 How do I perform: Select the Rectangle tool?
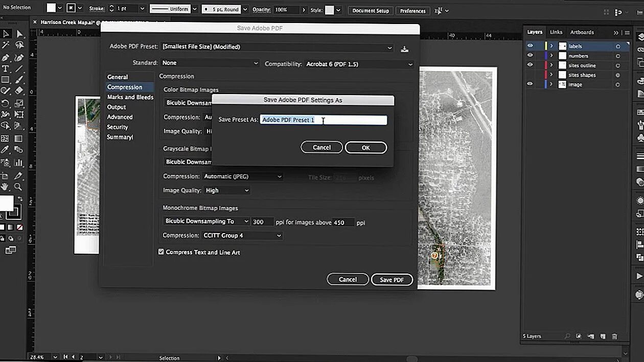point(6,80)
